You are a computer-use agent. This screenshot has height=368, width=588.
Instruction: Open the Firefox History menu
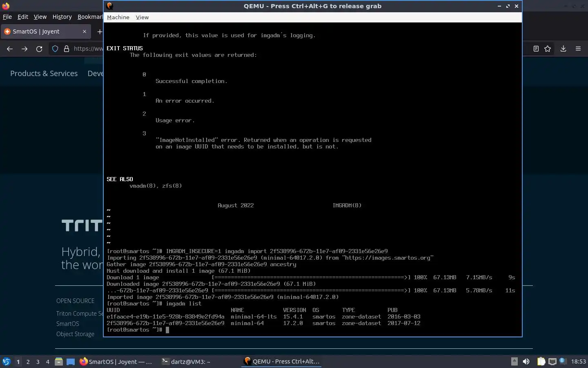pyautogui.click(x=62, y=17)
